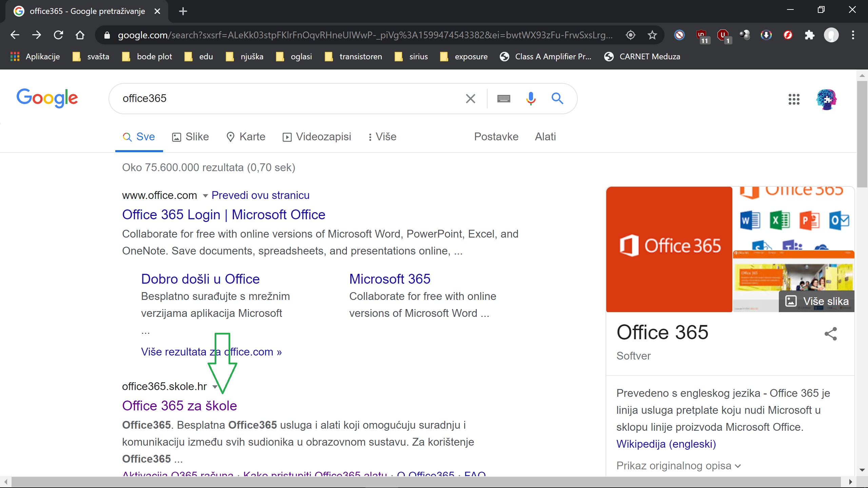Switch to the Videozapisi tab

click(x=317, y=137)
